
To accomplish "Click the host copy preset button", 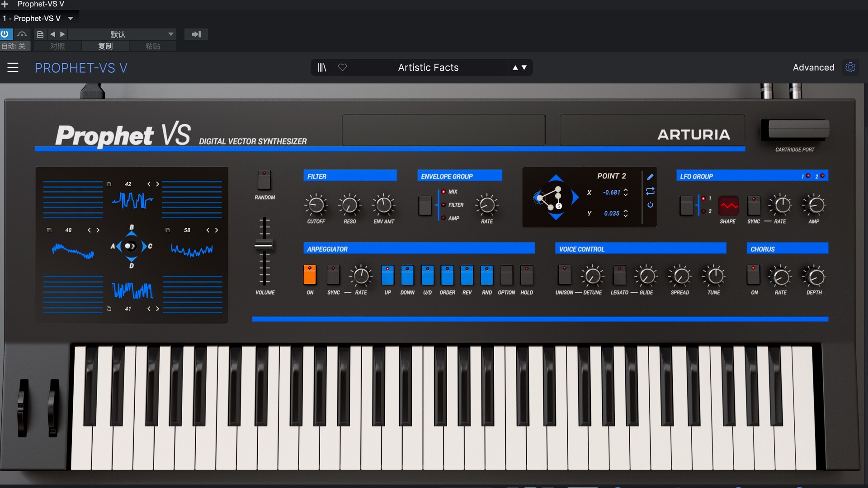I will [105, 46].
